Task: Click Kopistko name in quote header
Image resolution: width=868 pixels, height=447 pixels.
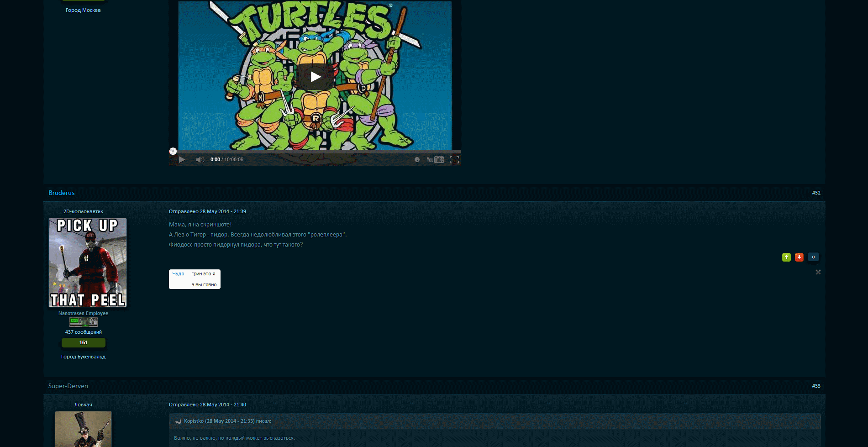Action: 194,421
